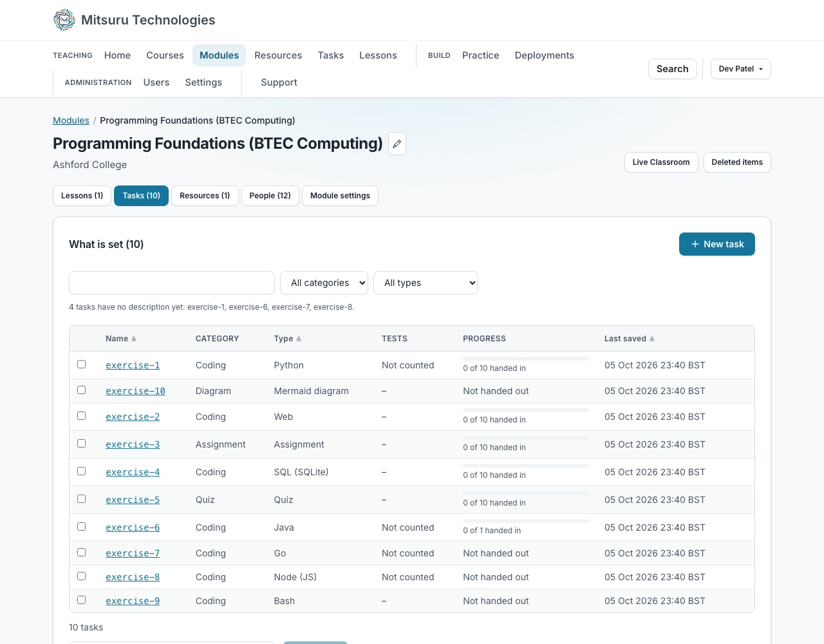Go to the People (12) tab
The image size is (824, 644).
click(x=270, y=196)
